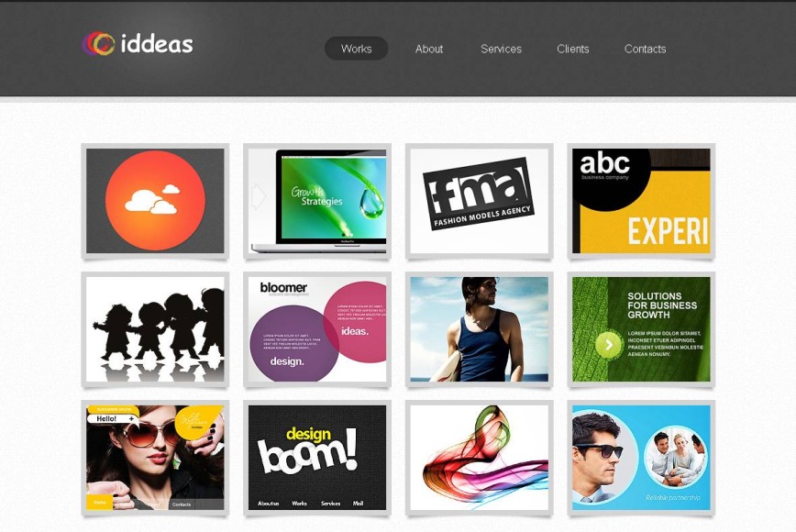The height and width of the screenshot is (532, 796).
Task: Select Clients in the top navigation
Action: (x=572, y=49)
